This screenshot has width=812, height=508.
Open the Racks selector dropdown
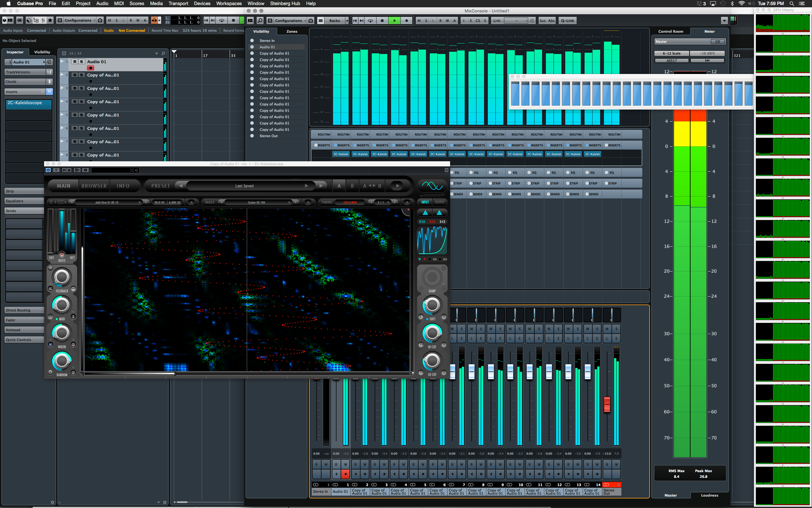pos(335,21)
